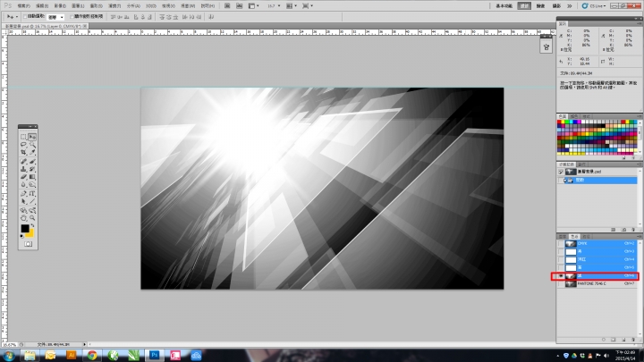
Task: Toggle visibility of CMYK composite channel
Action: [561, 243]
